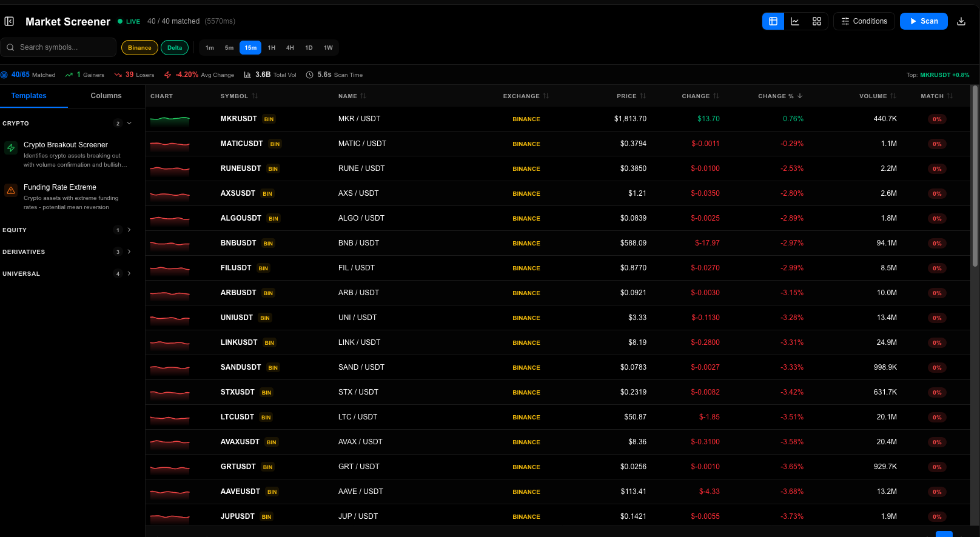
Task: Click the ALGOUSDT BIN badge
Action: [274, 219]
